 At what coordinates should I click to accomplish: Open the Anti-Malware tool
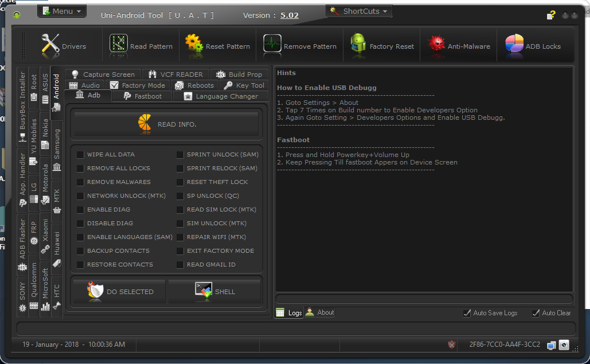click(x=459, y=46)
